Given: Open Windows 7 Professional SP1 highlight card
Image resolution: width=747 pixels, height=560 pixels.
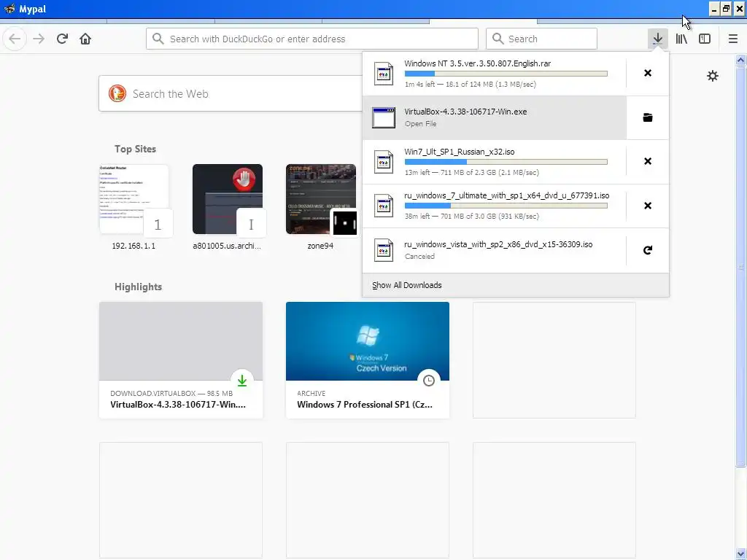Looking at the screenshot, I should (368, 360).
